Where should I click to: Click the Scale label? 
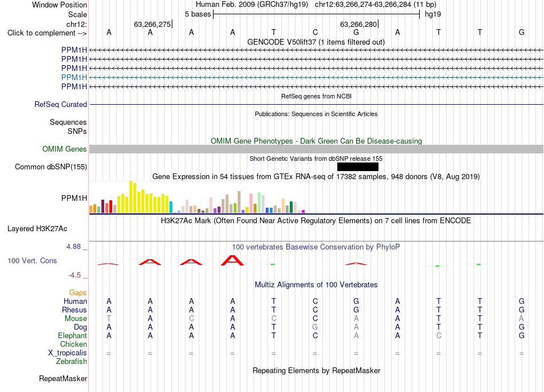pos(77,14)
